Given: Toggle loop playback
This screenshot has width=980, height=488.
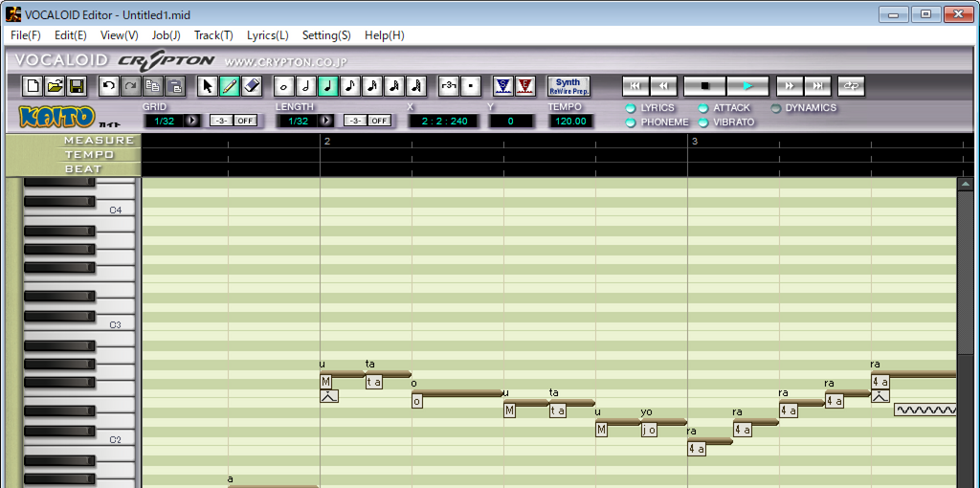Looking at the screenshot, I should point(851,86).
